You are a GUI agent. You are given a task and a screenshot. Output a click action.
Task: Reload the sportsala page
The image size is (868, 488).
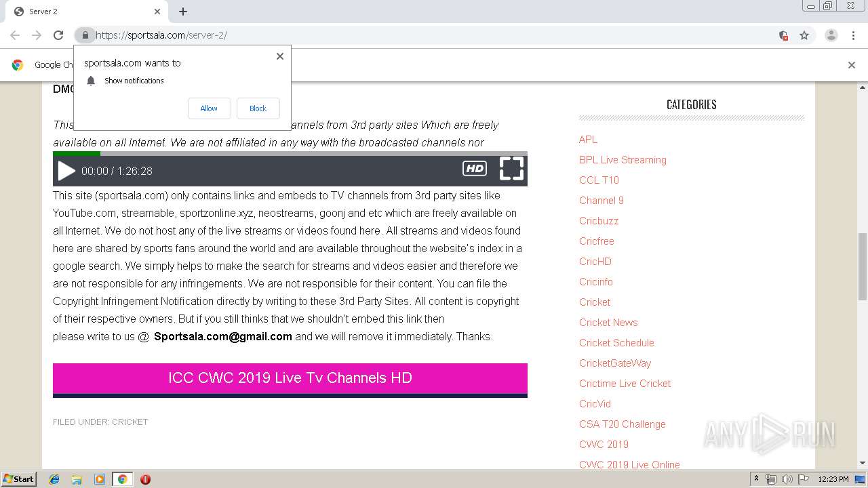58,35
